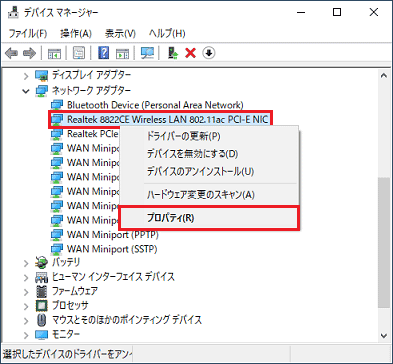Choose ハードウェア変更のスキャン(A) from context menu

[209, 194]
